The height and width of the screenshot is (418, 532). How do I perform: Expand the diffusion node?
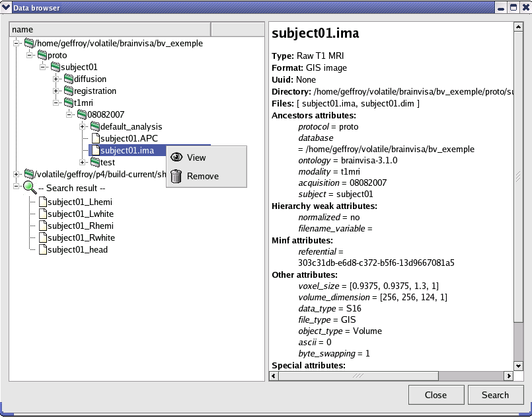click(x=57, y=79)
